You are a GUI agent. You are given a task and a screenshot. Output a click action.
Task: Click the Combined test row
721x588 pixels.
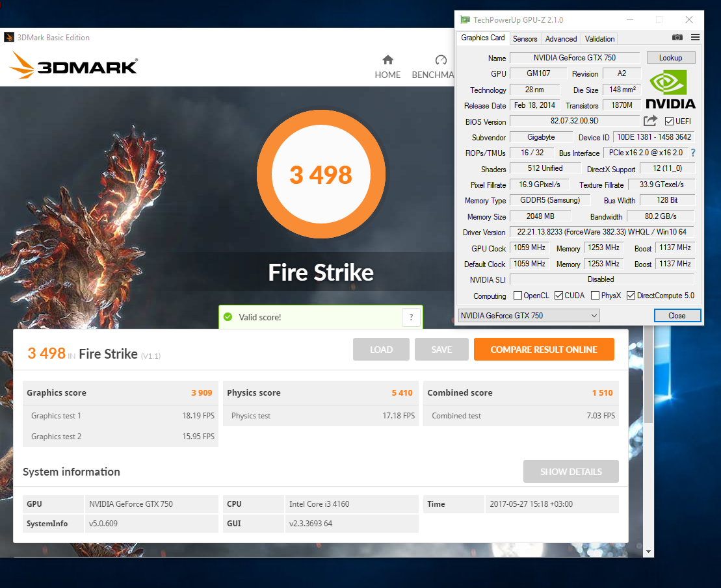tap(521, 416)
